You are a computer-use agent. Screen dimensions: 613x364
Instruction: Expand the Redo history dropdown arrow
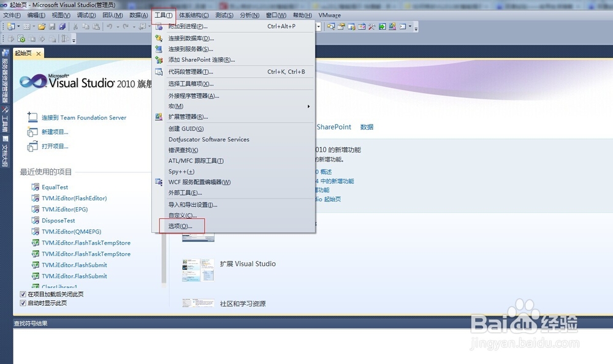point(134,26)
